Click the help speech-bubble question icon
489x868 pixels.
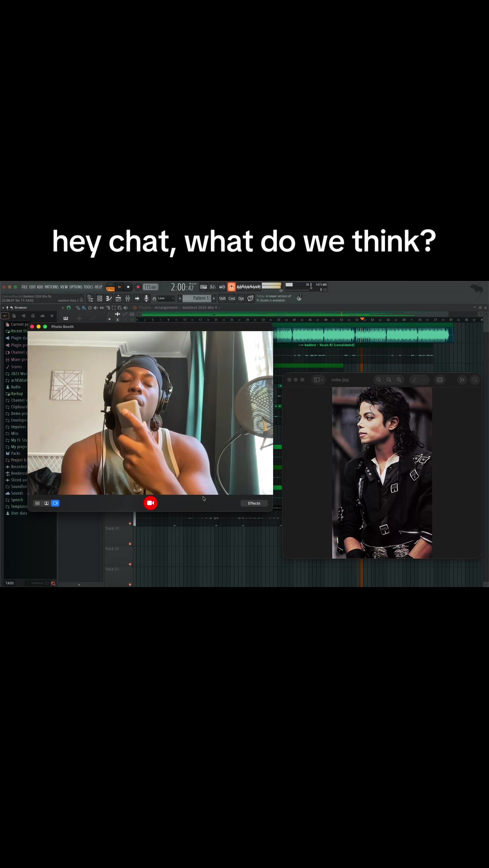[x=250, y=298]
